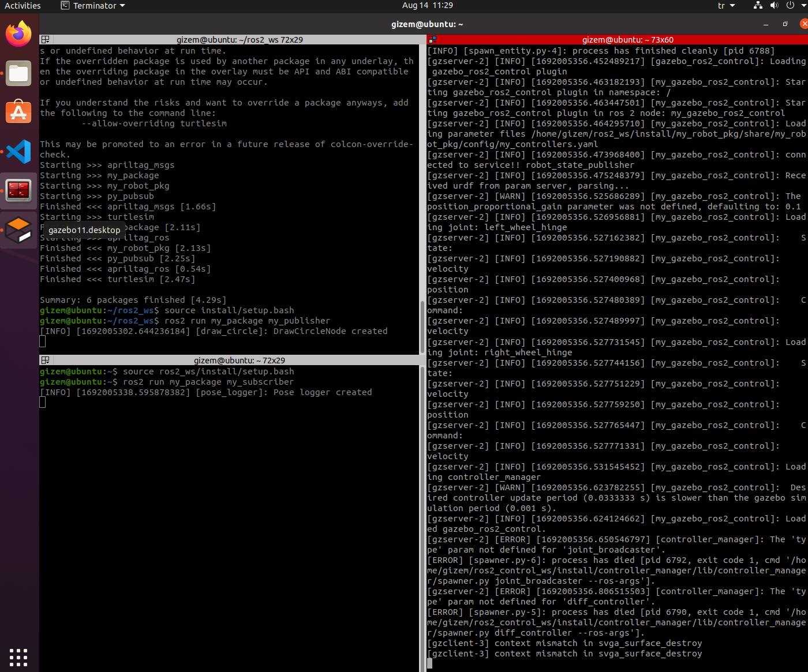Open the clock showing Aug 14 11:29
The image size is (808, 672).
pyautogui.click(x=427, y=5)
